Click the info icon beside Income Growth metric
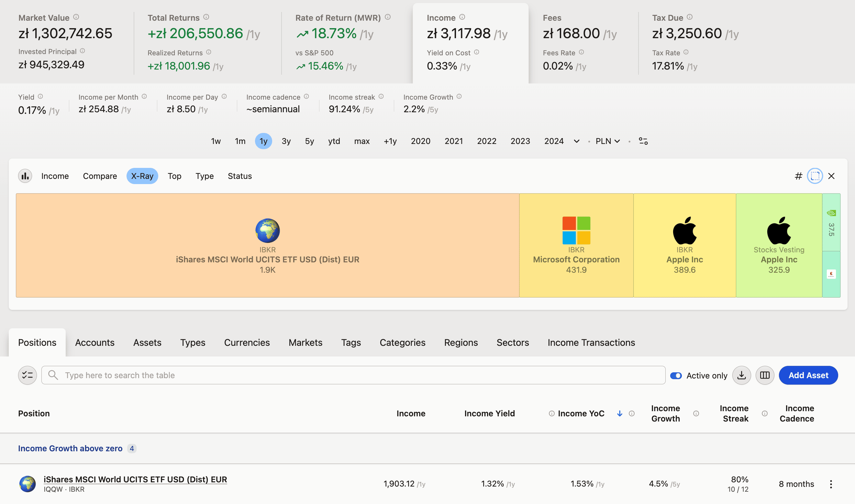The width and height of the screenshot is (855, 504). [x=459, y=96]
